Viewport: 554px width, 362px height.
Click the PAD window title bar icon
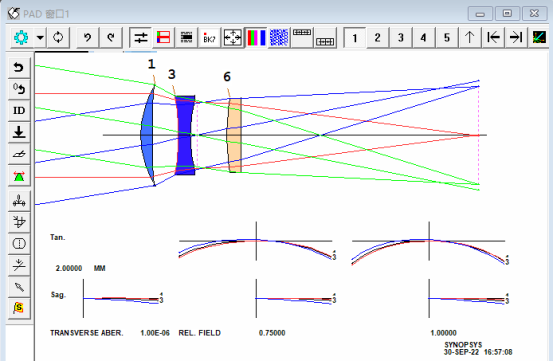(x=14, y=14)
